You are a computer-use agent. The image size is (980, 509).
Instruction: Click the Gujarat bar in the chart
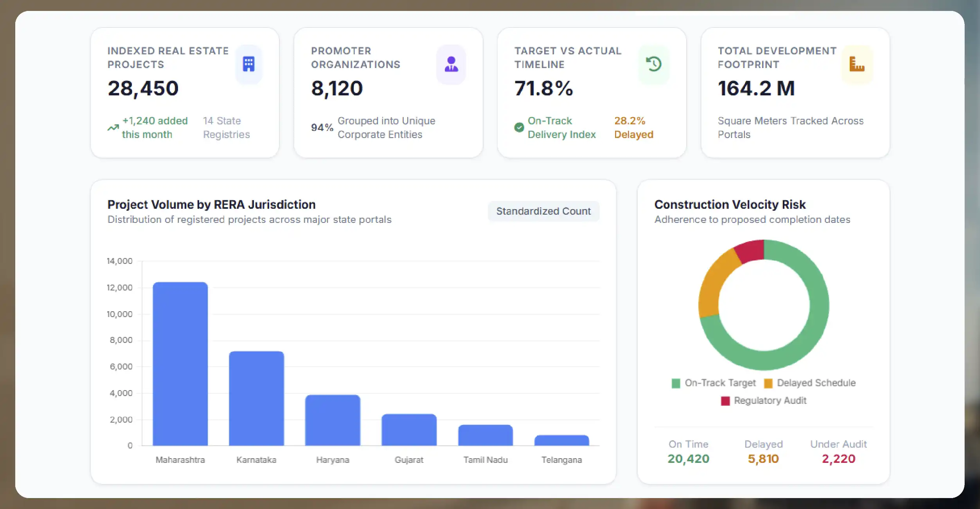pyautogui.click(x=409, y=430)
